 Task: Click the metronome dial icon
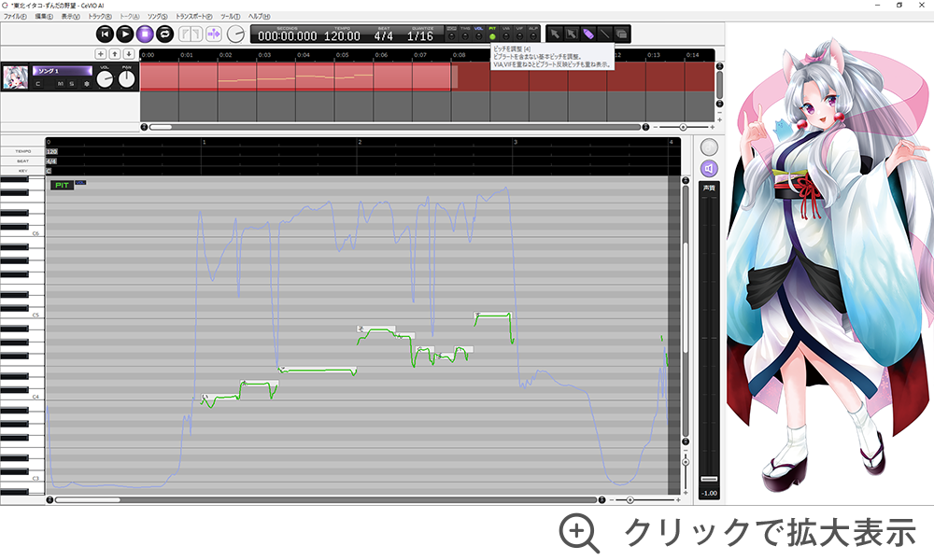pos(236,35)
